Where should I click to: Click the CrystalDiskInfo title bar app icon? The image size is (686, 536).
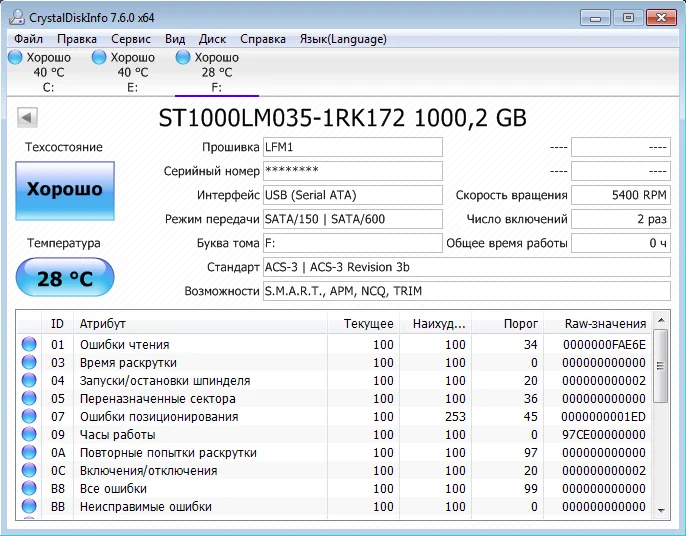tap(15, 17)
